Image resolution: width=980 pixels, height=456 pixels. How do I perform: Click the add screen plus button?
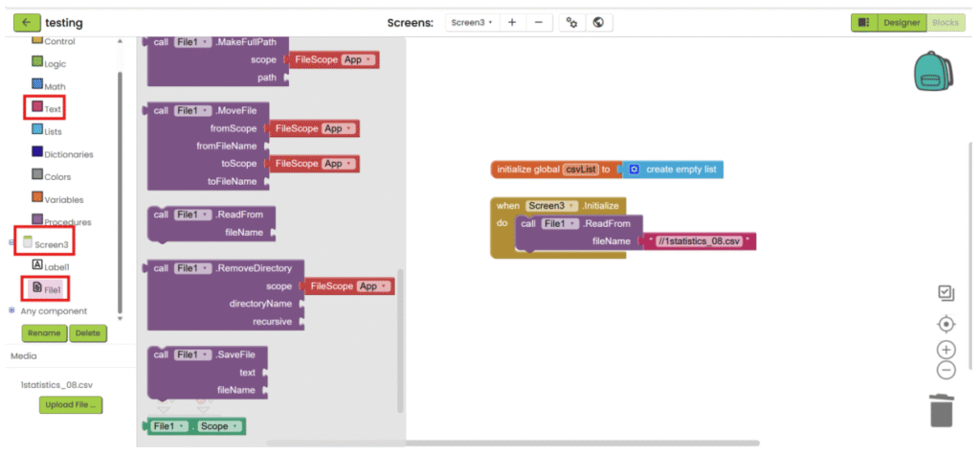point(512,22)
